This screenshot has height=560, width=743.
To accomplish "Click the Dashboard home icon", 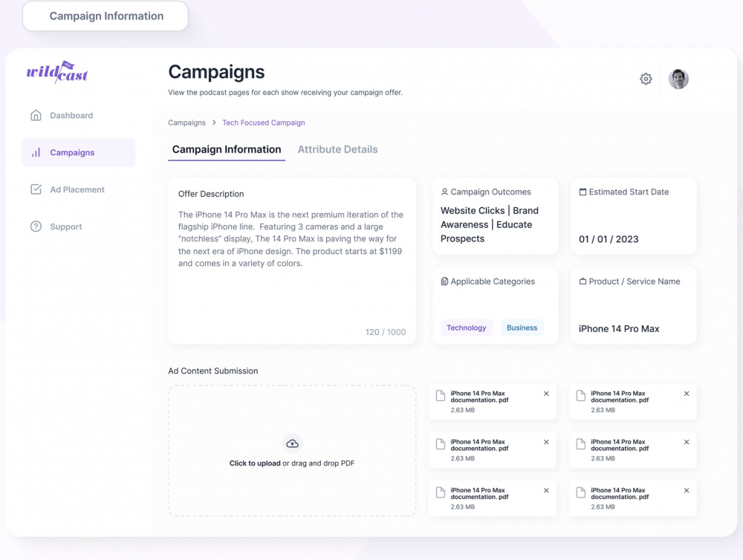I will tap(36, 115).
